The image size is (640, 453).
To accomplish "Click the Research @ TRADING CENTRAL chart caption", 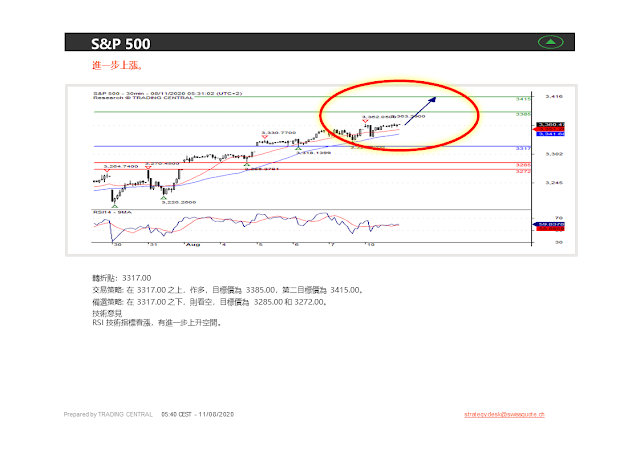I will click(143, 98).
